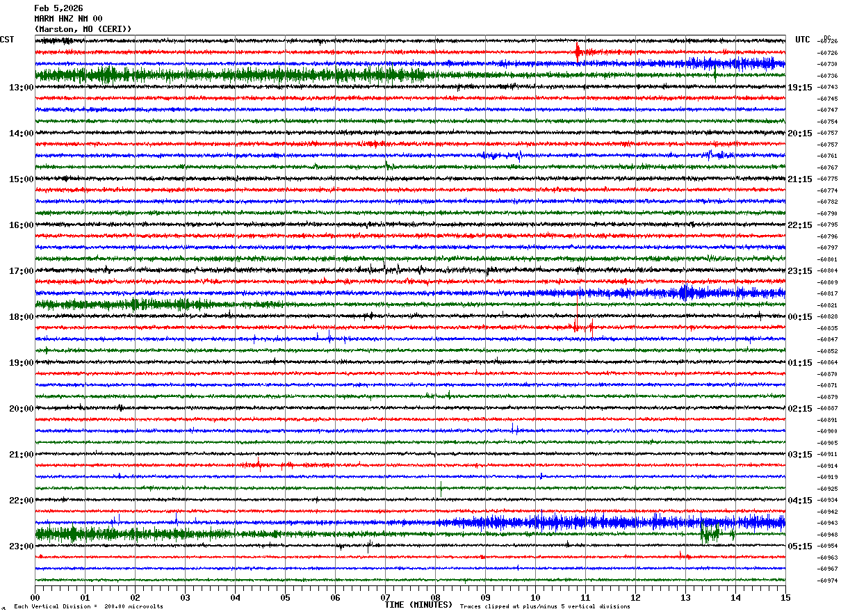The width and height of the screenshot is (841, 616).
Task: Click the '13:00' CST time label
Action: pyautogui.click(x=22, y=88)
